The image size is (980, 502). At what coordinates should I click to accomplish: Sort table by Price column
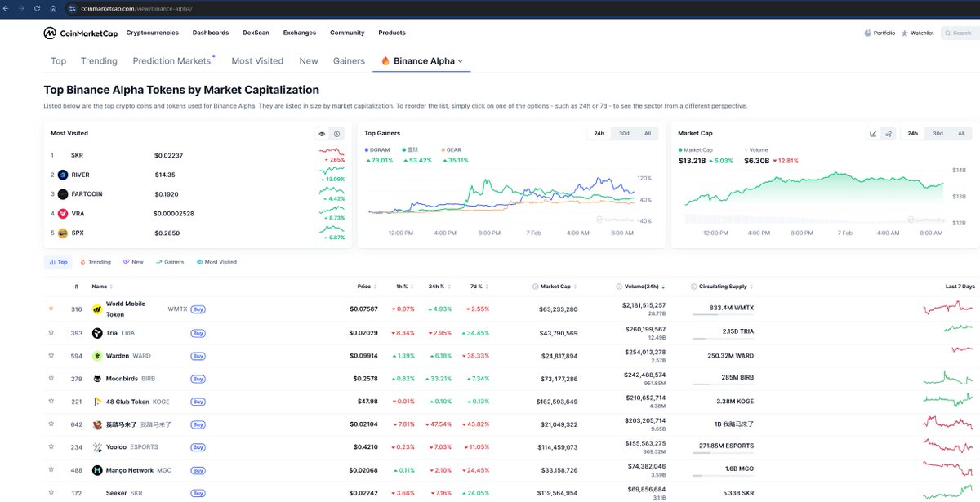click(367, 287)
